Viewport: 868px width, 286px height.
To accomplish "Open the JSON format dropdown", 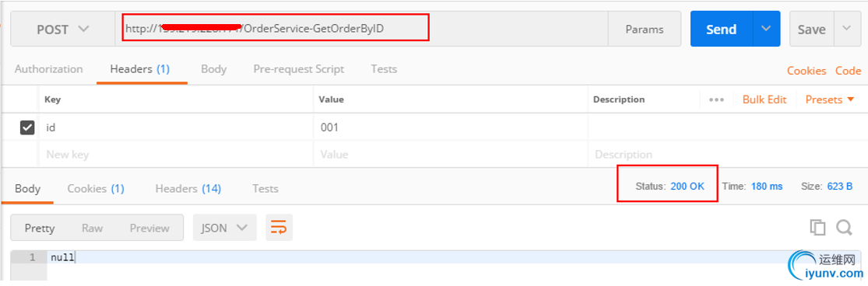I will [225, 228].
